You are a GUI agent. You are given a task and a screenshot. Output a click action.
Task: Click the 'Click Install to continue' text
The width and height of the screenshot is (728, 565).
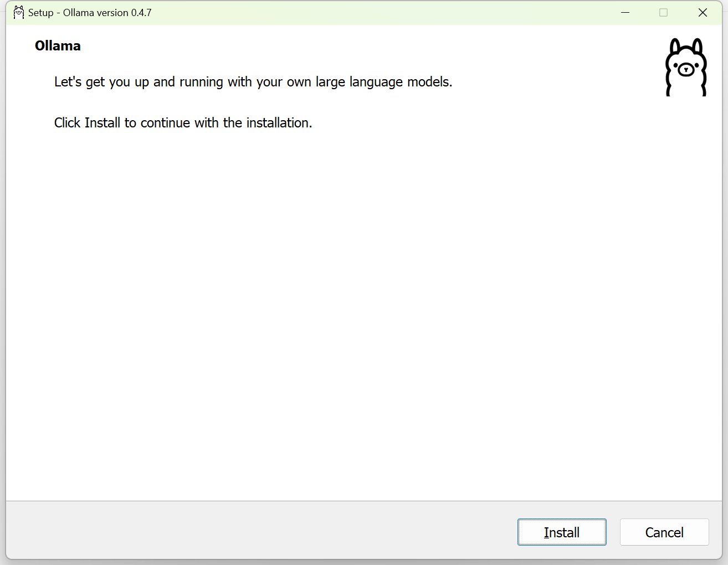tap(183, 122)
